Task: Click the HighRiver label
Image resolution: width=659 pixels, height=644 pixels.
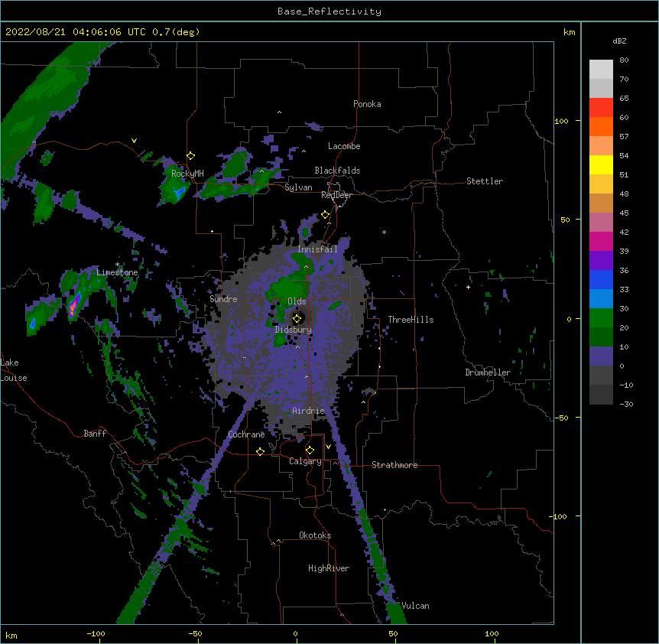Action: (329, 568)
